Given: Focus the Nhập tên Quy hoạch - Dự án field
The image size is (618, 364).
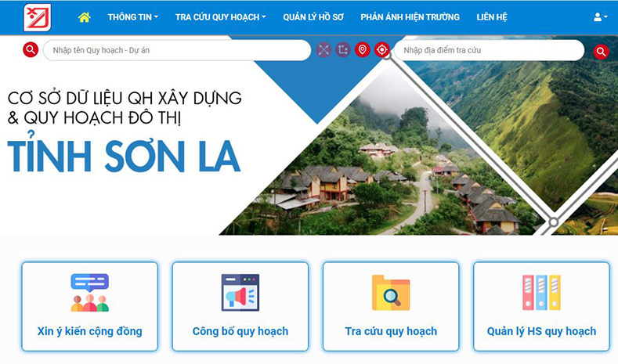Looking at the screenshot, I should click(x=177, y=50).
